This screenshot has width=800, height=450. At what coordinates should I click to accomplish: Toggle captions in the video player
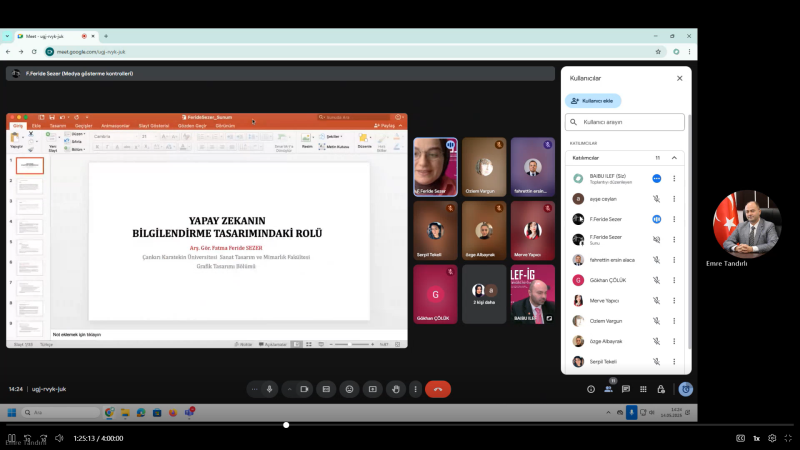[x=741, y=438]
